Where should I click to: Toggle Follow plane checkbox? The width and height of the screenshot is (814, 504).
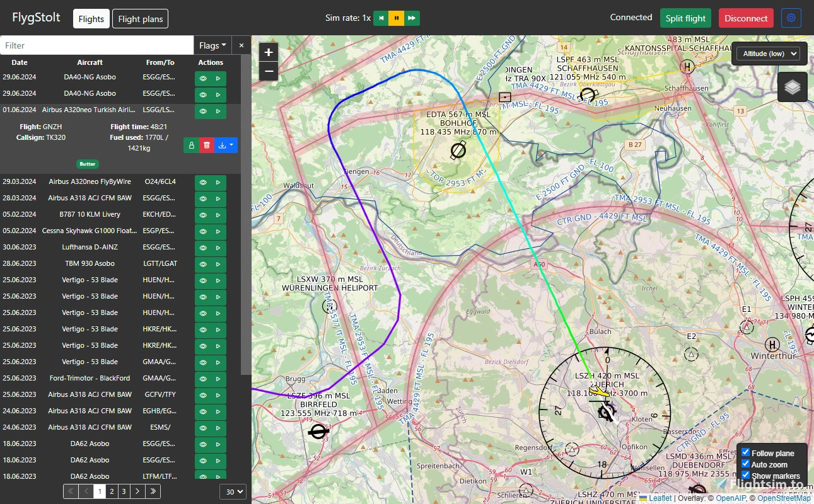click(x=745, y=452)
